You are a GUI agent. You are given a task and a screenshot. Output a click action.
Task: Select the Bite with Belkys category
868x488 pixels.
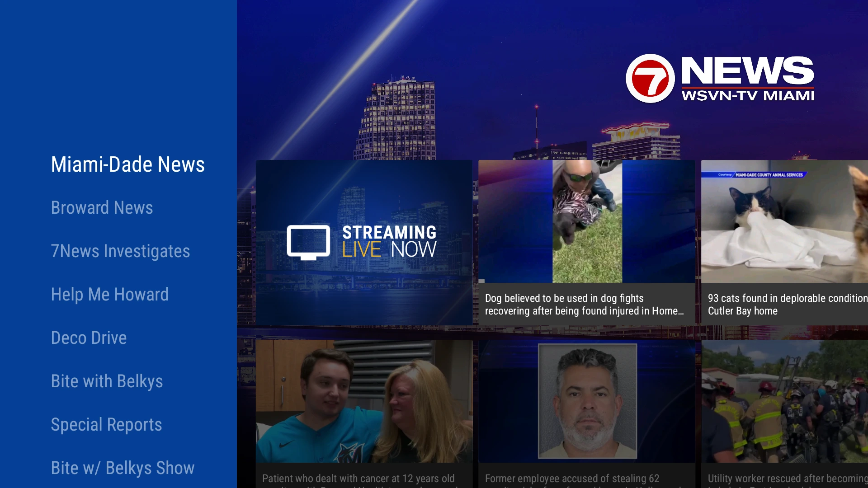107,381
